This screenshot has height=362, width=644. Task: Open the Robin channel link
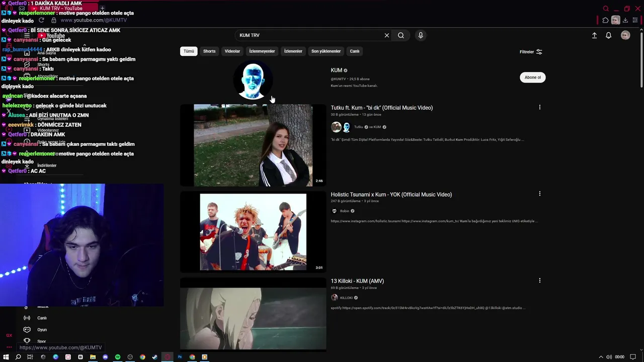tap(345, 211)
